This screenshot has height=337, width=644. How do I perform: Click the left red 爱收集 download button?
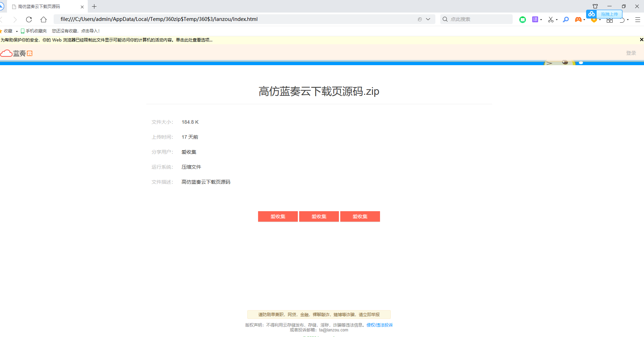[x=278, y=216]
